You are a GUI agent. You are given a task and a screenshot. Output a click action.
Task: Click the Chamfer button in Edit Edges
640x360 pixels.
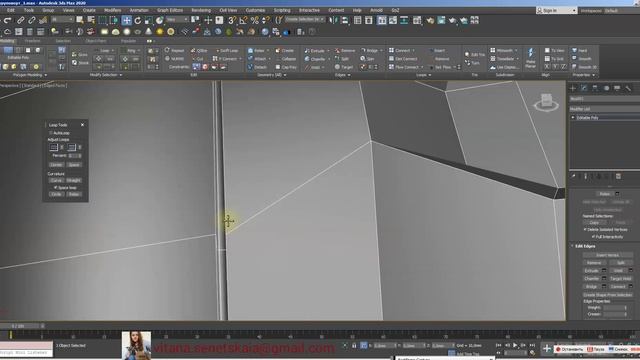pos(592,278)
